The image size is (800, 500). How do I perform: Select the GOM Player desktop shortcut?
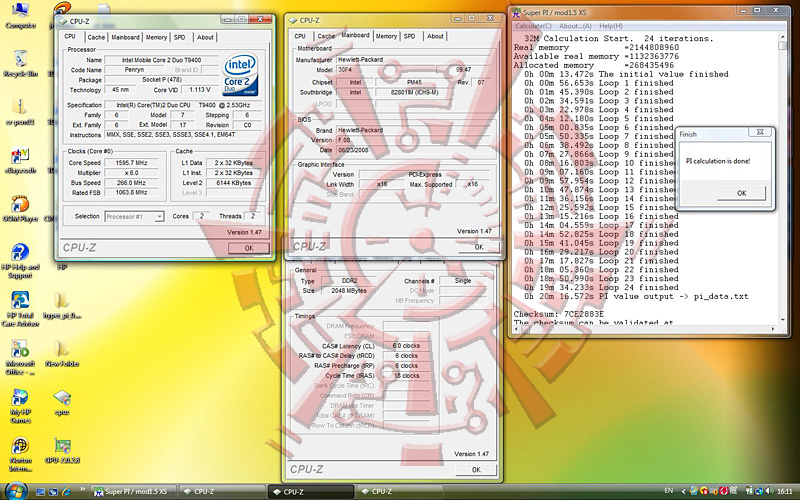click(x=20, y=208)
